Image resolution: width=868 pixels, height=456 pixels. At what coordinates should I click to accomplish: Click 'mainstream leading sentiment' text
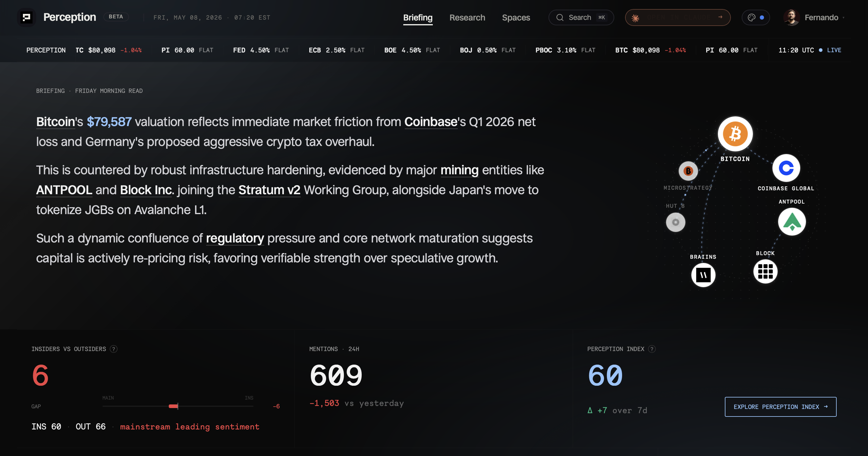click(190, 427)
